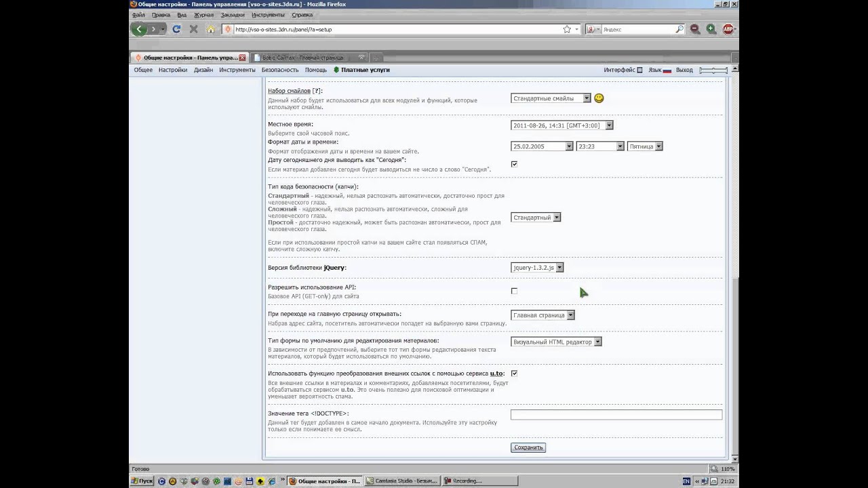The width and height of the screenshot is (868, 488).
Task: Click the browser Forward arrow
Action: pyautogui.click(x=153, y=29)
